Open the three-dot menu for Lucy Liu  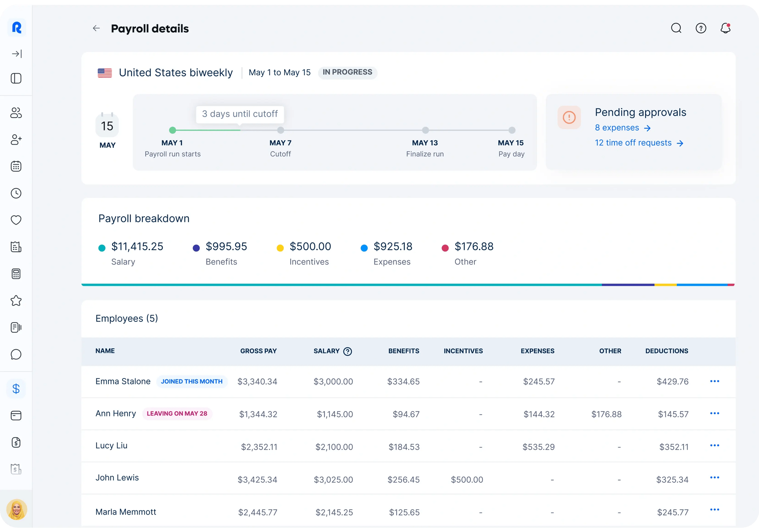coord(714,446)
